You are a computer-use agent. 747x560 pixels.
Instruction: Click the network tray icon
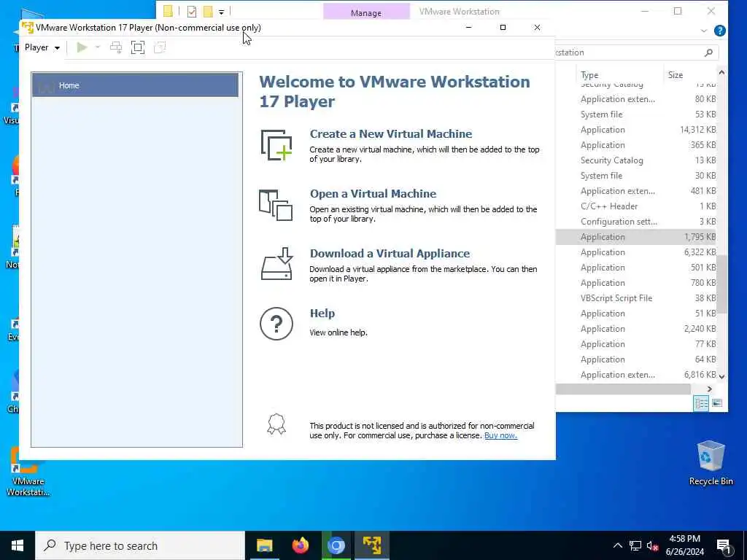pos(635,545)
